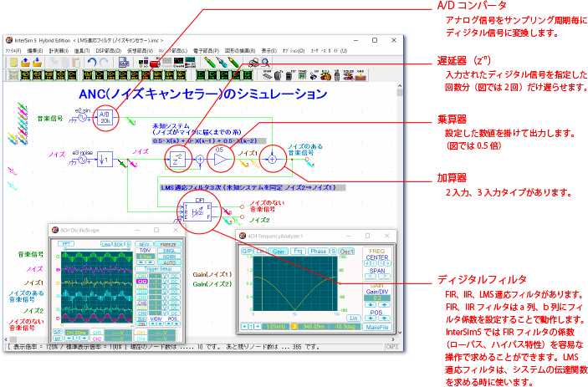The height and width of the screenshot is (387, 588).
Task: Click the save file icon with down arrow
Action: point(37,63)
